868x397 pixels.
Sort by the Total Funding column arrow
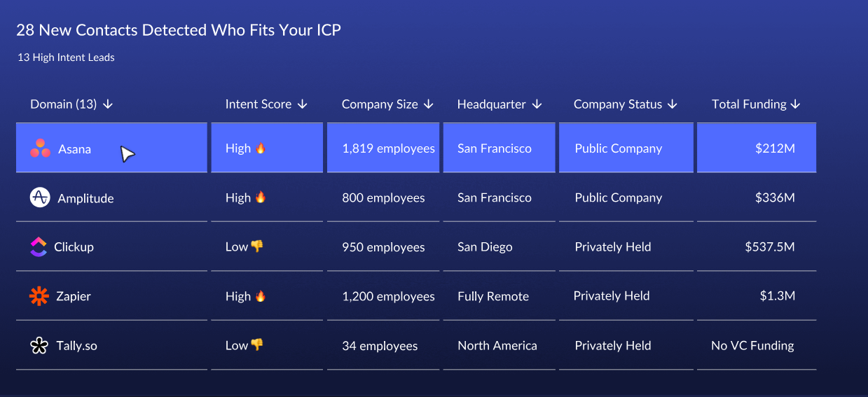click(x=795, y=104)
